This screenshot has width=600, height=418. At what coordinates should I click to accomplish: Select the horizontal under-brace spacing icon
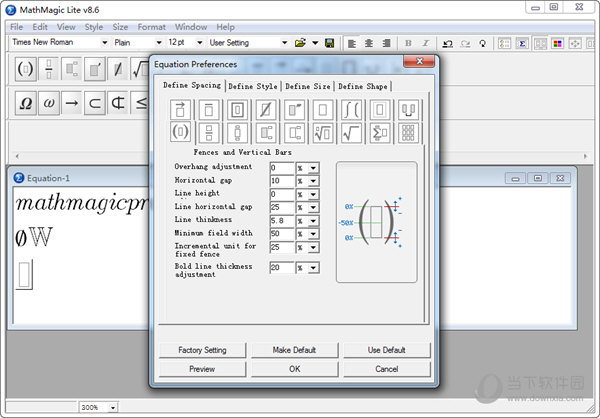point(408,110)
